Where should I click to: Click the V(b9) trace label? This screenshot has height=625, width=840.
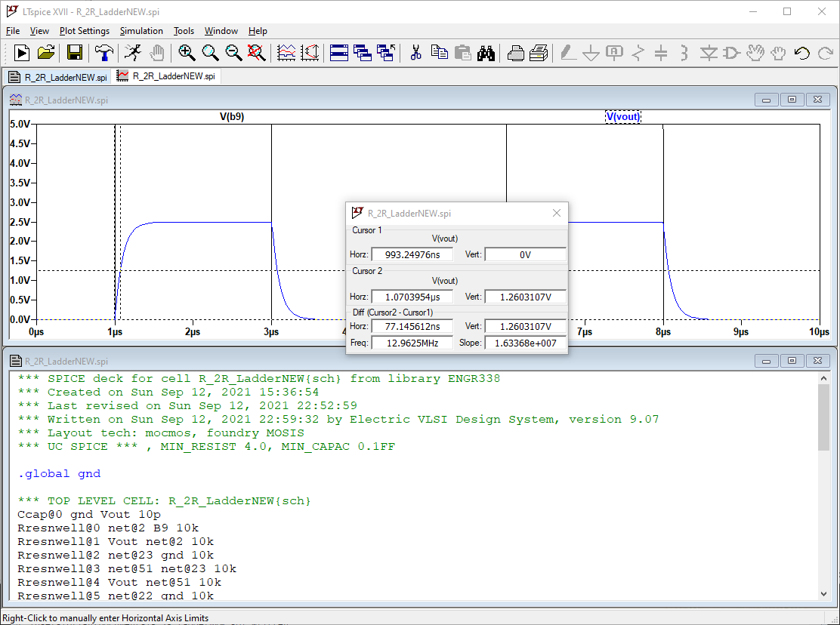pos(231,117)
